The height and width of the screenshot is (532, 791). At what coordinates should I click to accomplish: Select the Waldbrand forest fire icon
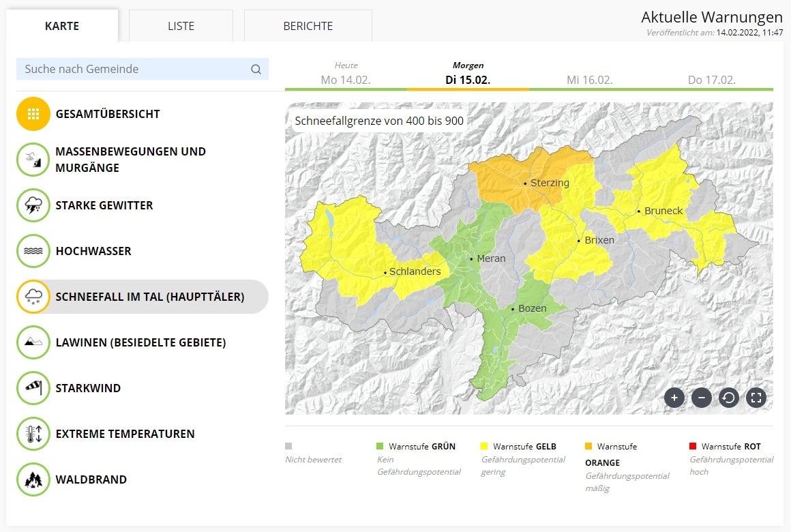coord(33,479)
